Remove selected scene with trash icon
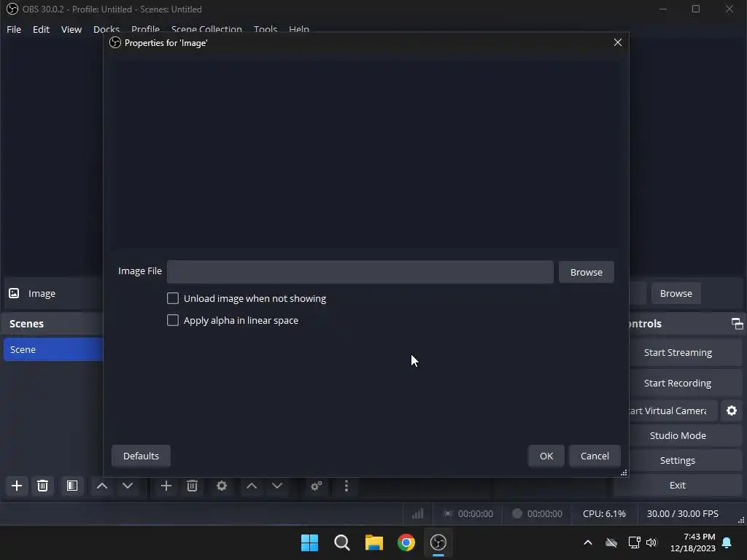This screenshot has height=560, width=747. (42, 486)
